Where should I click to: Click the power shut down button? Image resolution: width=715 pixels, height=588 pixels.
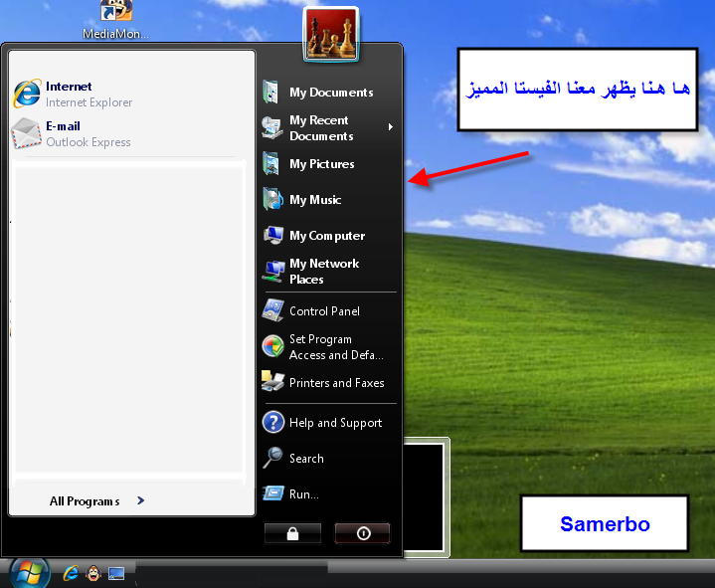(363, 533)
